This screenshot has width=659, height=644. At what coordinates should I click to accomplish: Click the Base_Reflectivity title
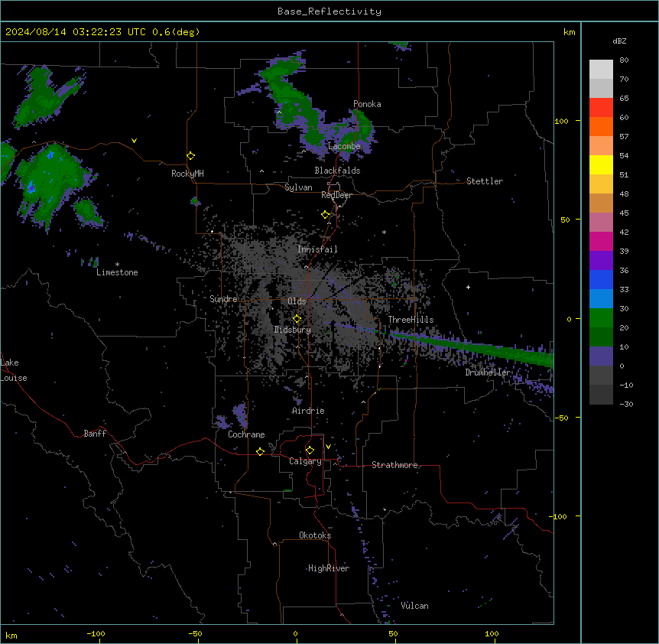click(329, 11)
